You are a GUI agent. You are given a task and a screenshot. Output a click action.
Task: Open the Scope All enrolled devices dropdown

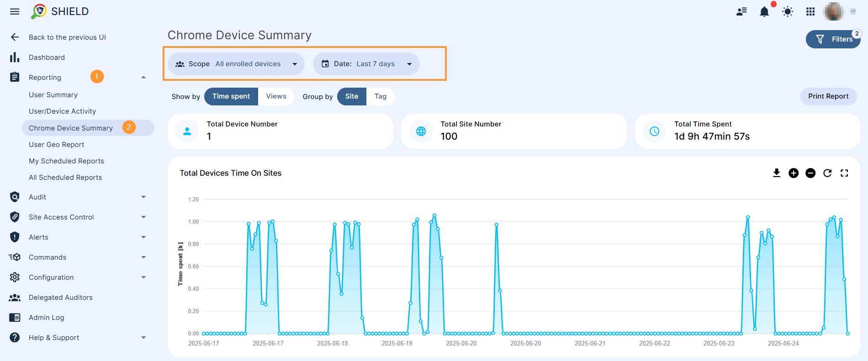236,64
